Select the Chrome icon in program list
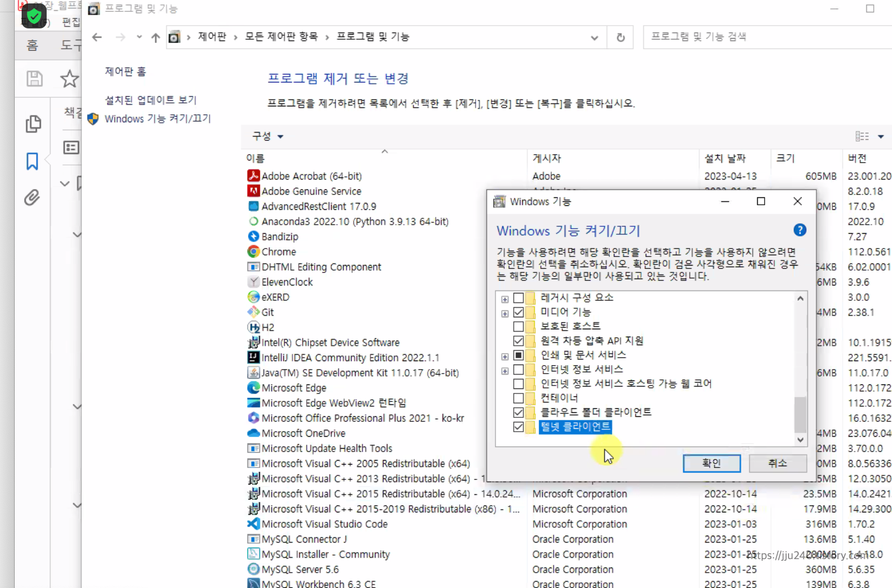 253,251
